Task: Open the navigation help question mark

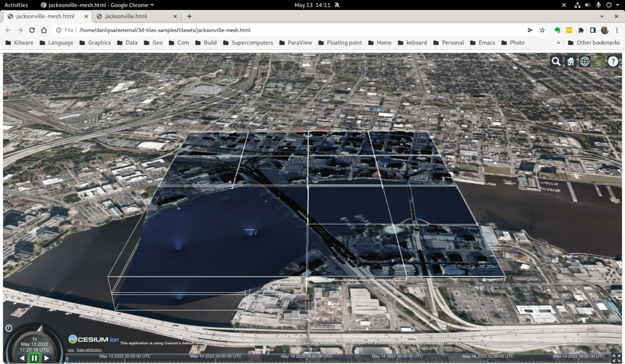Action: pyautogui.click(x=613, y=61)
